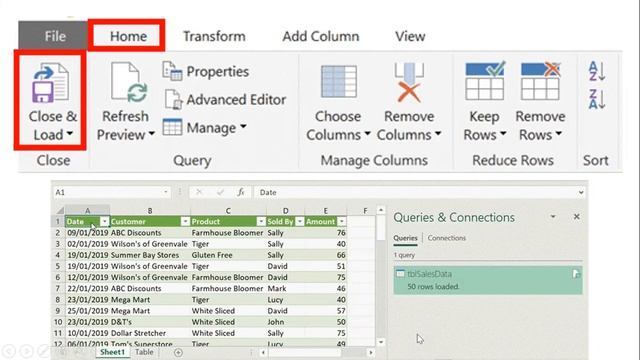Viewport: 640px width, 360px height.
Task: Select row 7 header
Action: (58, 289)
